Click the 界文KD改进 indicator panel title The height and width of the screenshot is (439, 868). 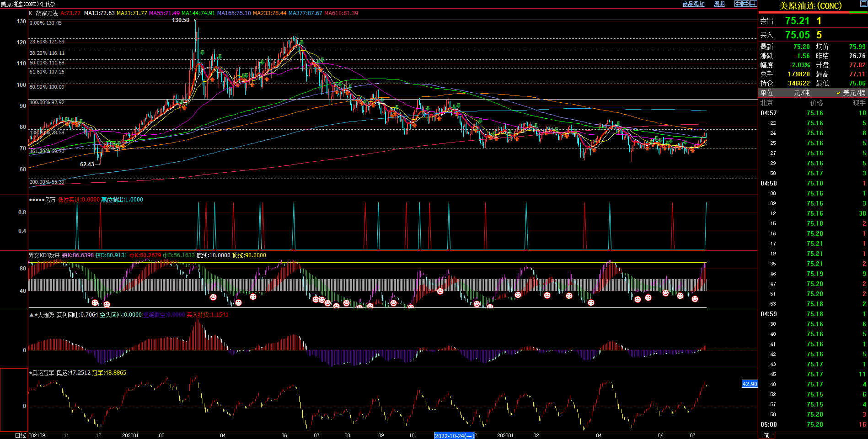(44, 255)
